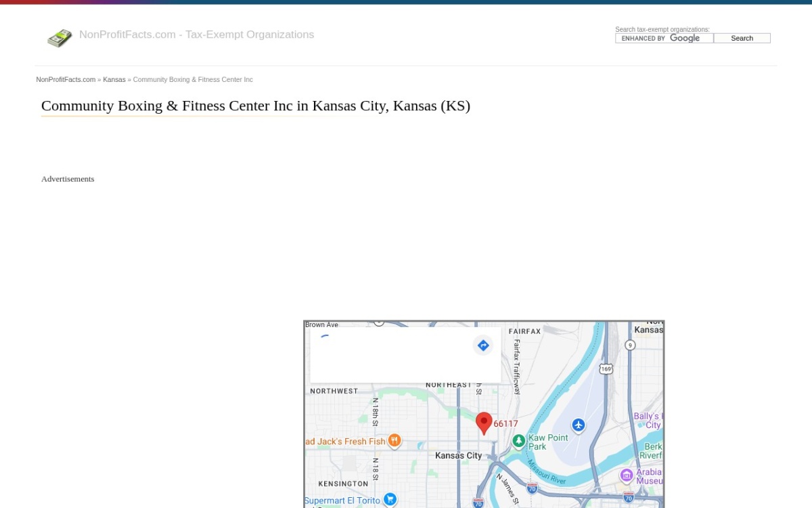Screen dimensions: 812x508
Task: Click the money stack site logo
Action: 60,38
